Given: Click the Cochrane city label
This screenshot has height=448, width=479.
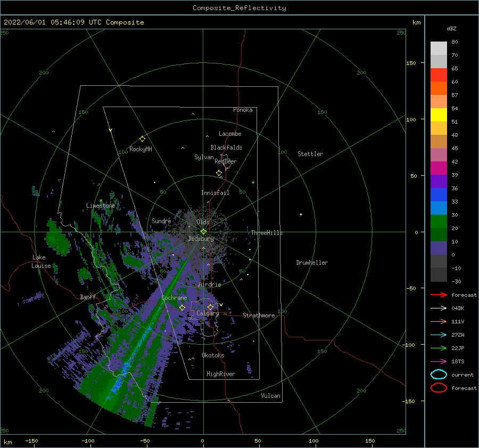Looking at the screenshot, I should click(x=174, y=298).
